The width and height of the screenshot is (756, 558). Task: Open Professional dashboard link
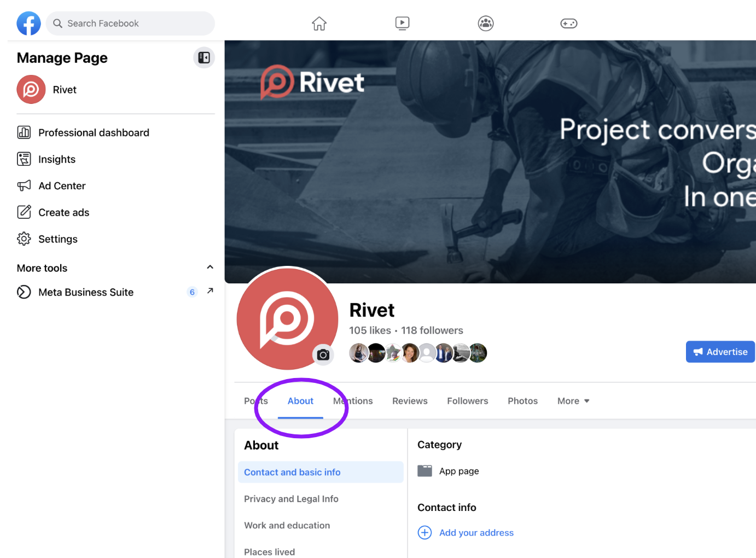[94, 132]
